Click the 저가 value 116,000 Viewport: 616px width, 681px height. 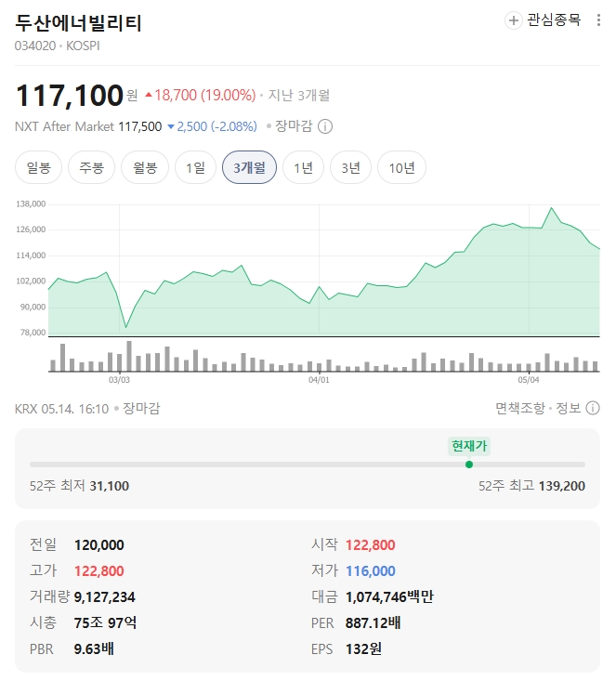[370, 571]
